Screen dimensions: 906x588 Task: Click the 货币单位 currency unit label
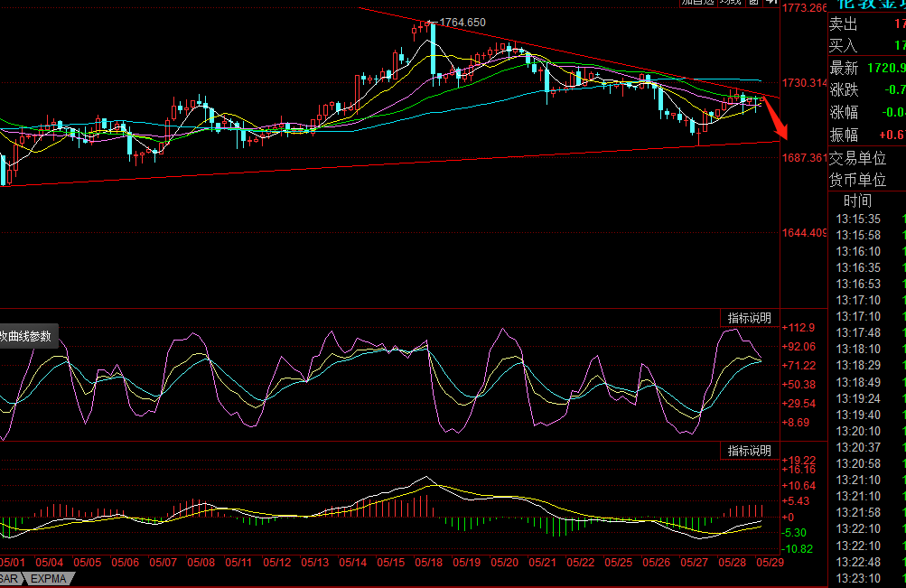click(858, 181)
